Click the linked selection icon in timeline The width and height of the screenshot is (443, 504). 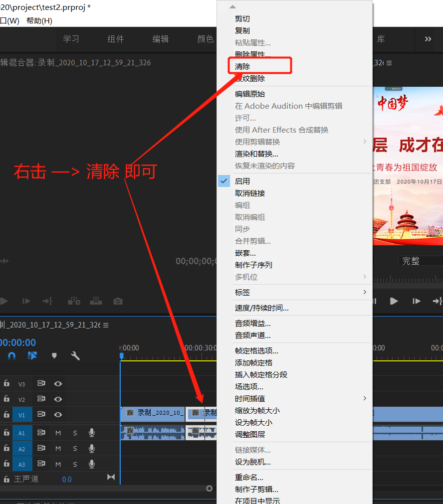point(32,356)
